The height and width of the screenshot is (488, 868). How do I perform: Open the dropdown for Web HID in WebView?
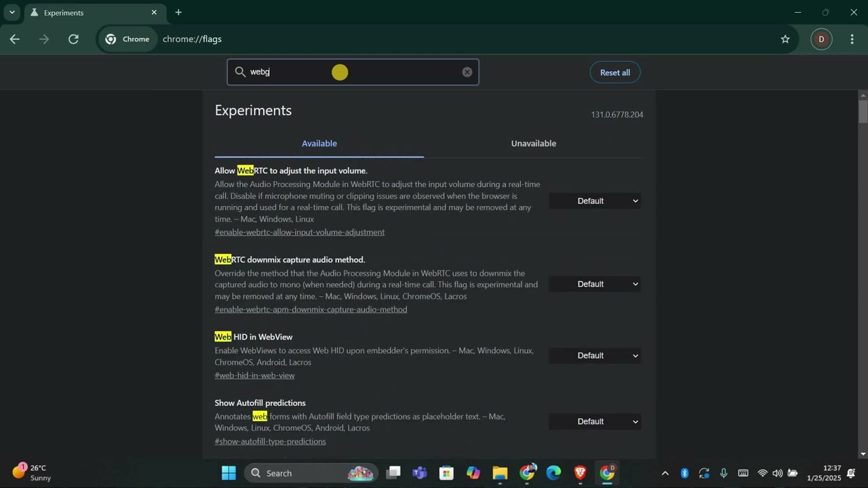(x=595, y=355)
